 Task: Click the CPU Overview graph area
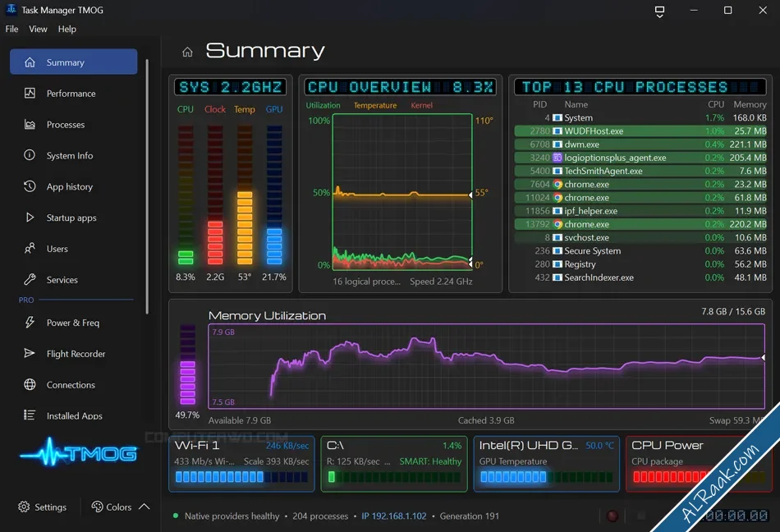[402, 192]
